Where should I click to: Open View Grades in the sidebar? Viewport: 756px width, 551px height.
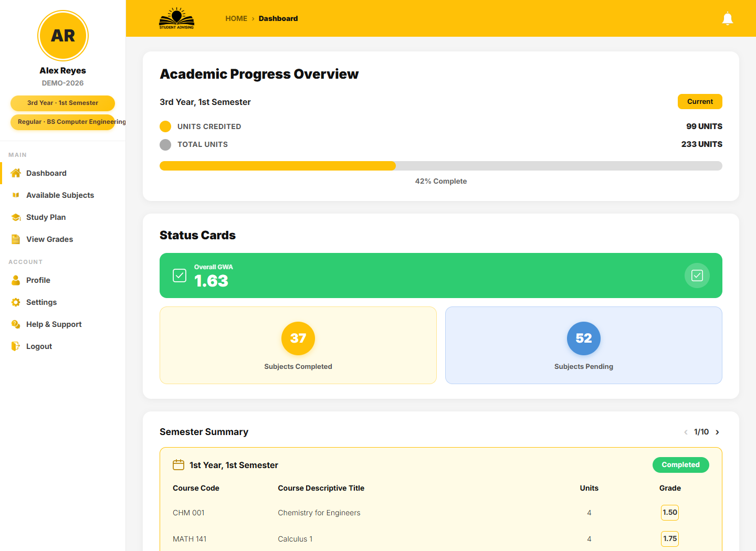pyautogui.click(x=63, y=239)
